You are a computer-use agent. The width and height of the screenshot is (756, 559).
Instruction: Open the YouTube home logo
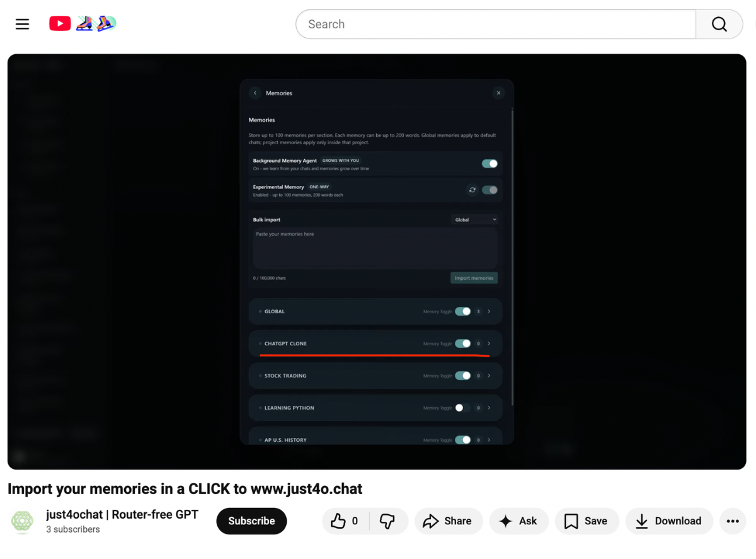(60, 23)
